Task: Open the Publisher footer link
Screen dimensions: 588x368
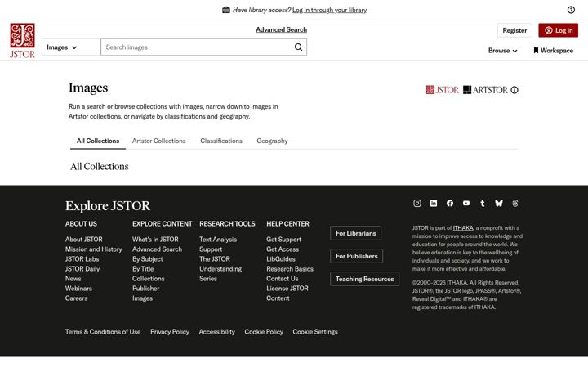Action: pyautogui.click(x=146, y=289)
